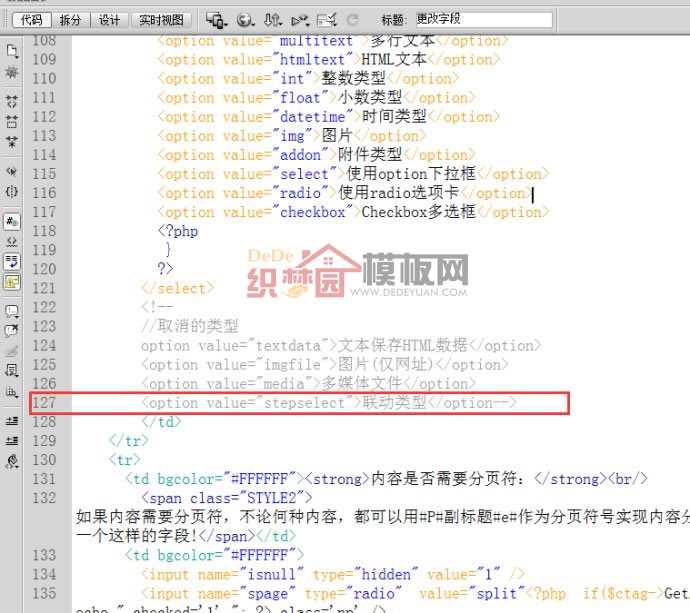Click the Expand All code icon

tap(12, 141)
